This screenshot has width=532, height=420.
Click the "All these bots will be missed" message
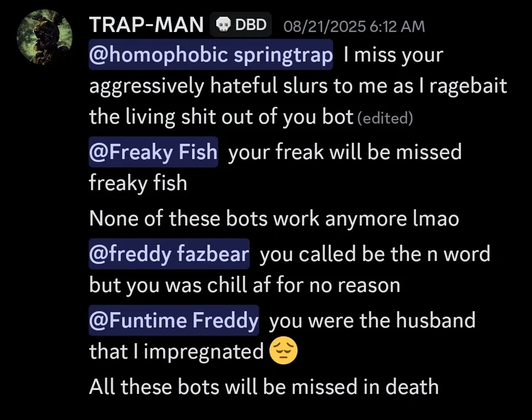(264, 386)
